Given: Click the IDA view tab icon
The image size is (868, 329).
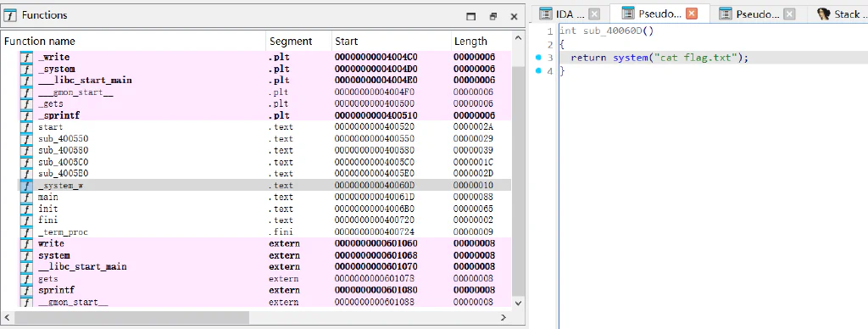Looking at the screenshot, I should [546, 14].
